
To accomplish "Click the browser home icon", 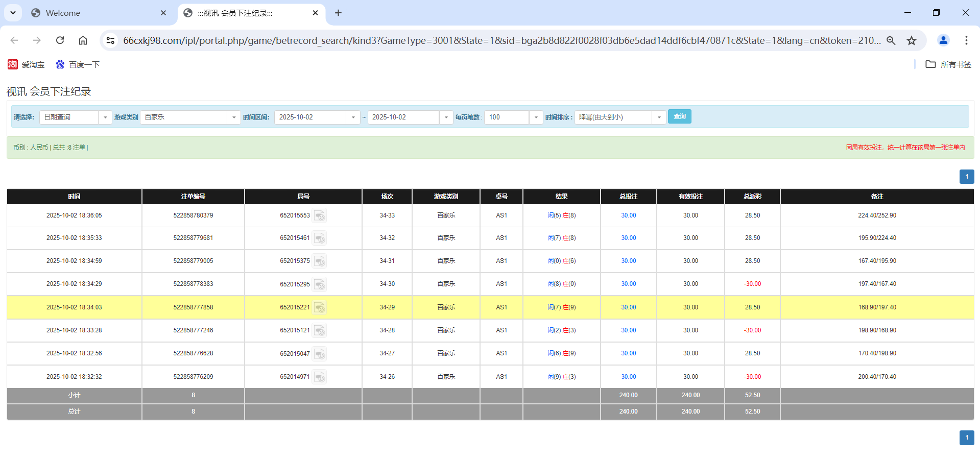I will (x=83, y=40).
